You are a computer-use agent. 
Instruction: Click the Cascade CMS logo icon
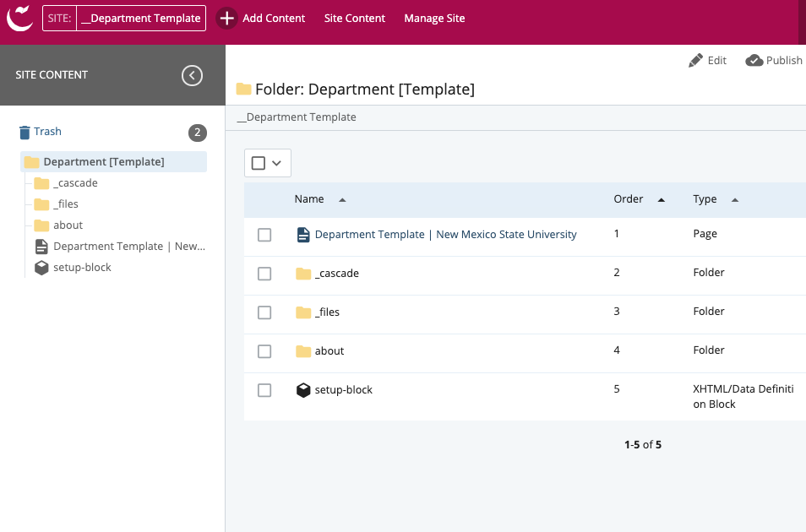pyautogui.click(x=20, y=18)
